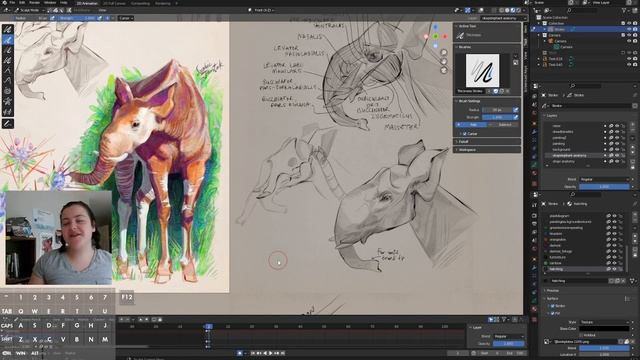Click the black Base Color swatch
This screenshot has width=640, height=360.
point(604,329)
